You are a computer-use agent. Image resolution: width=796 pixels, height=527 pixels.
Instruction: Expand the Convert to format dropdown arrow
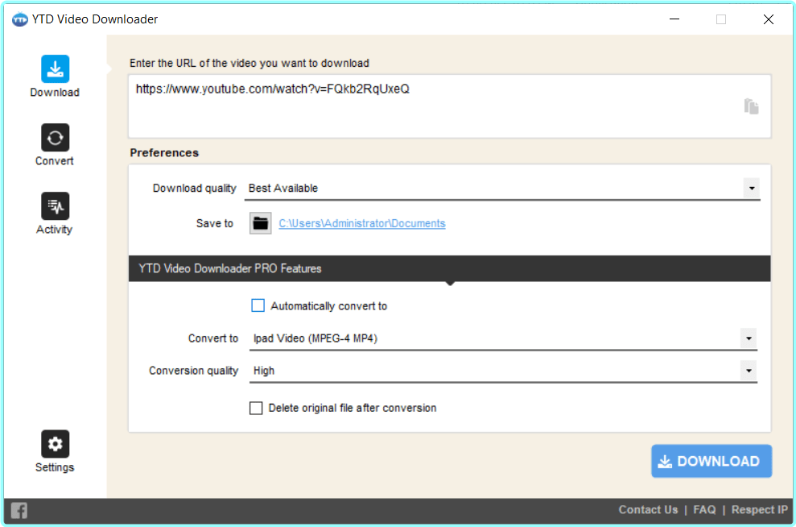(748, 338)
